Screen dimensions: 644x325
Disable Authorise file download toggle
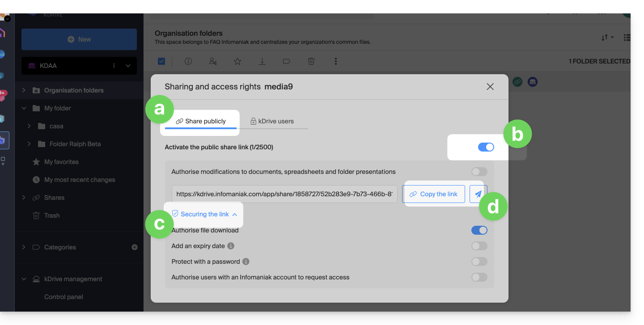(x=479, y=230)
